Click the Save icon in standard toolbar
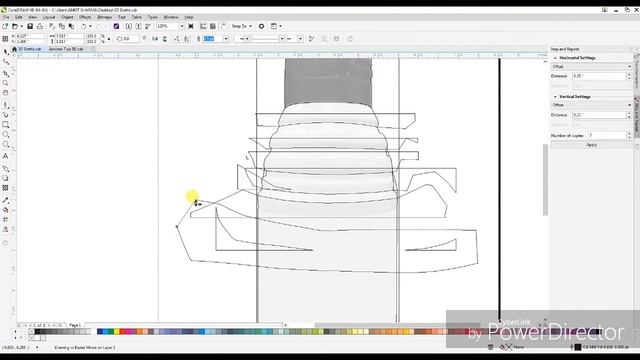The image size is (640, 360). [x=30, y=26]
